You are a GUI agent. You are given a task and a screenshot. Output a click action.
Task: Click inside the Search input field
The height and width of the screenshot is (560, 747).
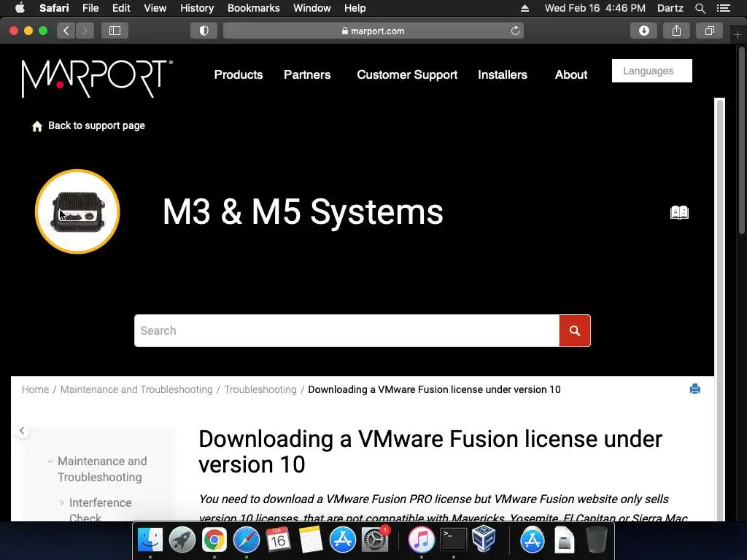[347, 330]
